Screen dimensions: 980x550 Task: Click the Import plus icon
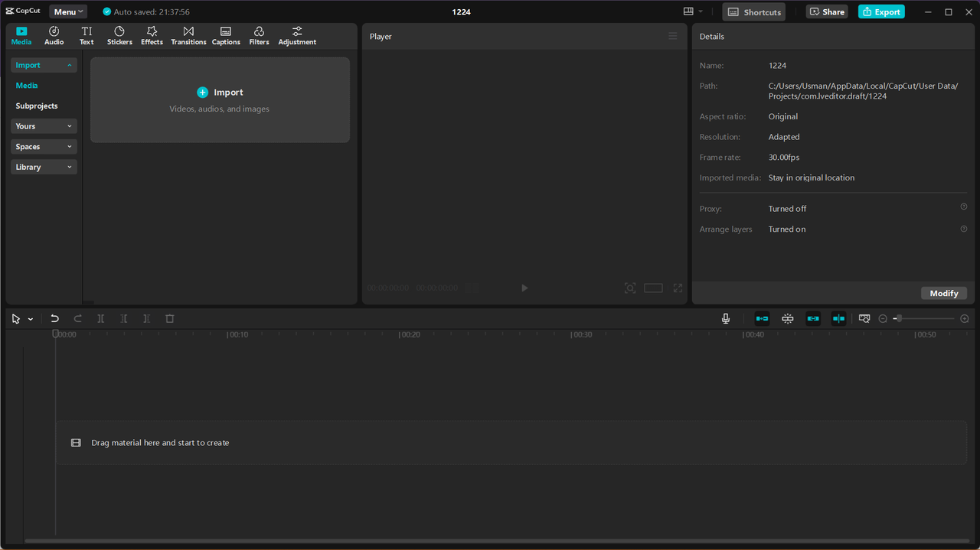[202, 93]
